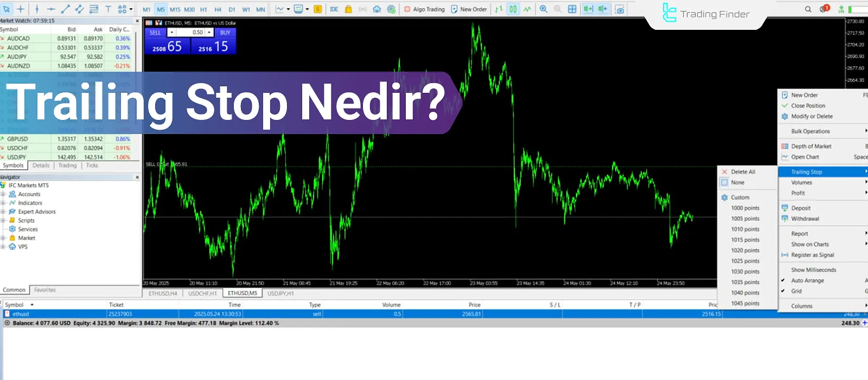Viewport: 868px width, 380px height.
Task: Click the 0.50 volume input field
Action: pyautogui.click(x=190, y=33)
